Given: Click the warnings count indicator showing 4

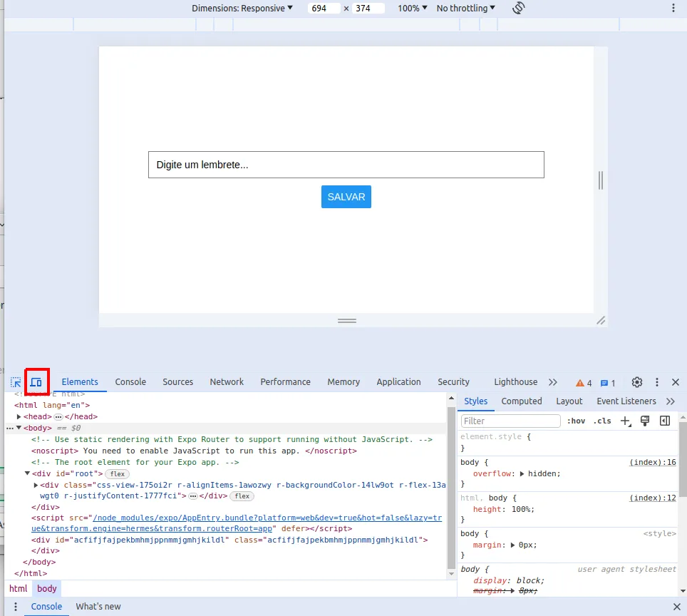Looking at the screenshot, I should coord(584,383).
